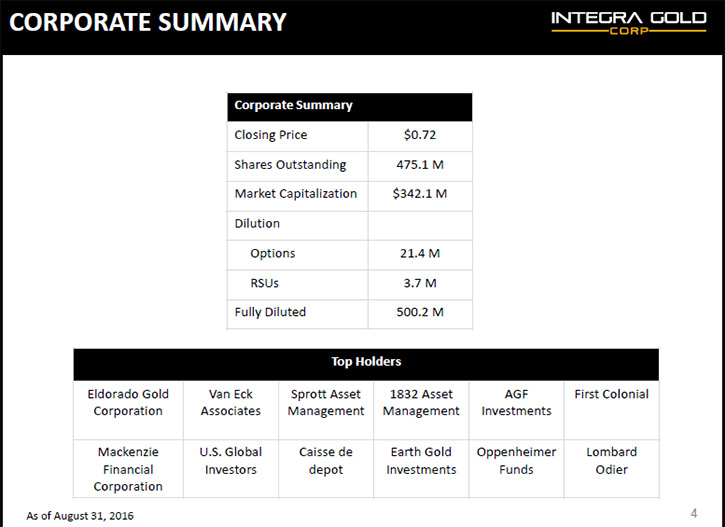Click the Integra Gold Corp logo
Screen dimensions: 725x527
pos(628,23)
